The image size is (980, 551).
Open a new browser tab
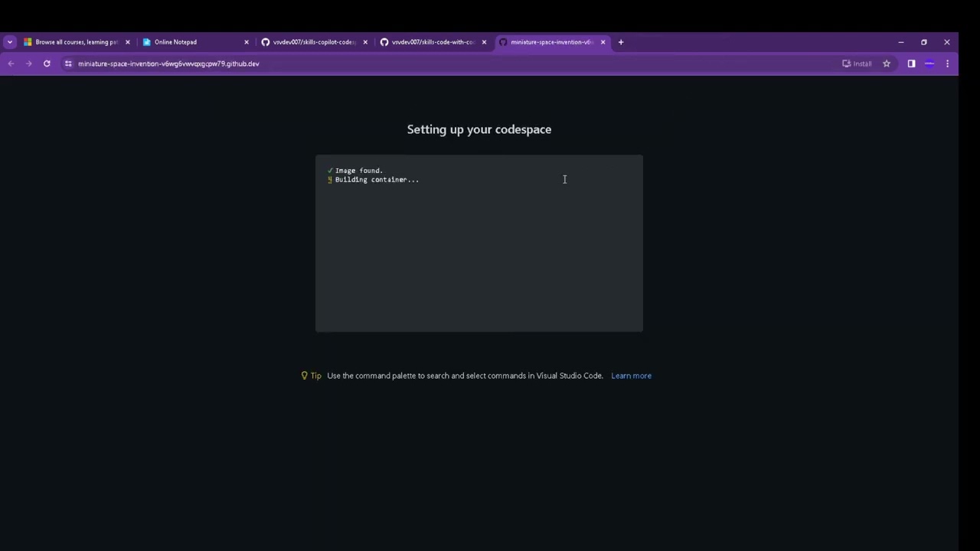pos(621,42)
